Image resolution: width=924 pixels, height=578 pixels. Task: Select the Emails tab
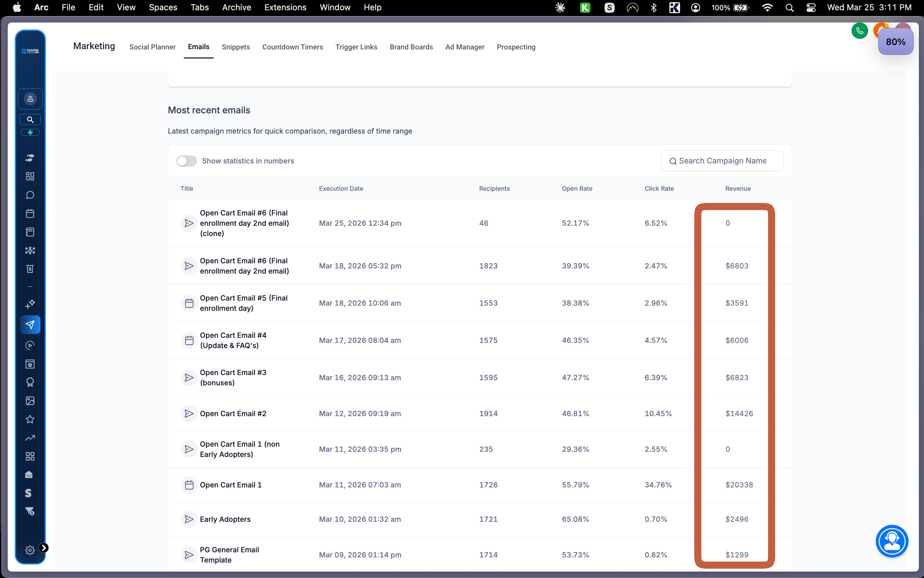coord(199,47)
